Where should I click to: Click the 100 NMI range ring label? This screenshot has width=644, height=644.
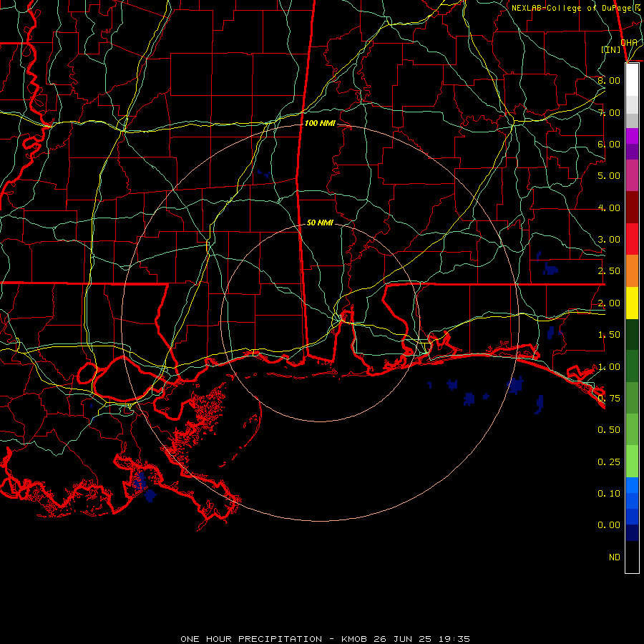320,123
